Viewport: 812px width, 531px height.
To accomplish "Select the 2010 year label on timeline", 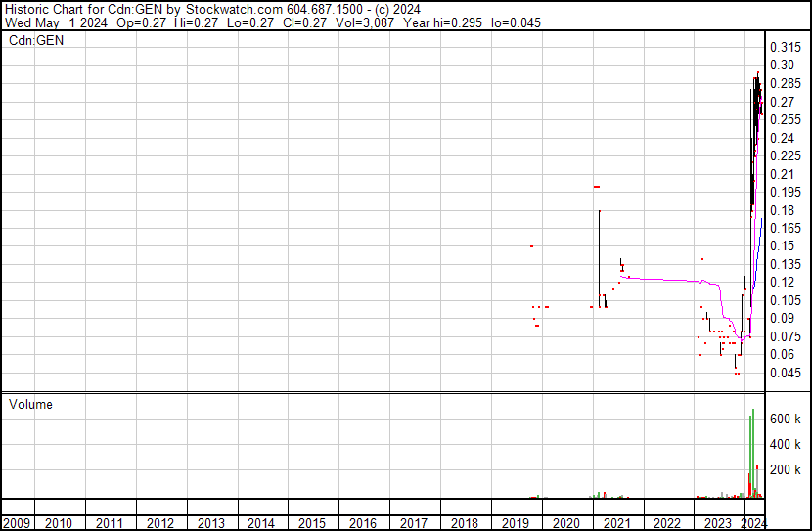I will click(x=59, y=523).
